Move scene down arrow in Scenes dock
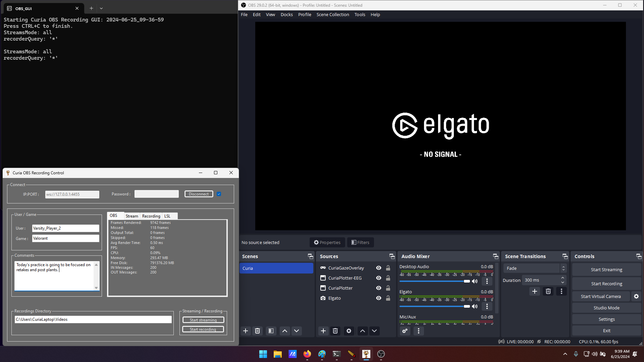The image size is (644, 362). (297, 331)
